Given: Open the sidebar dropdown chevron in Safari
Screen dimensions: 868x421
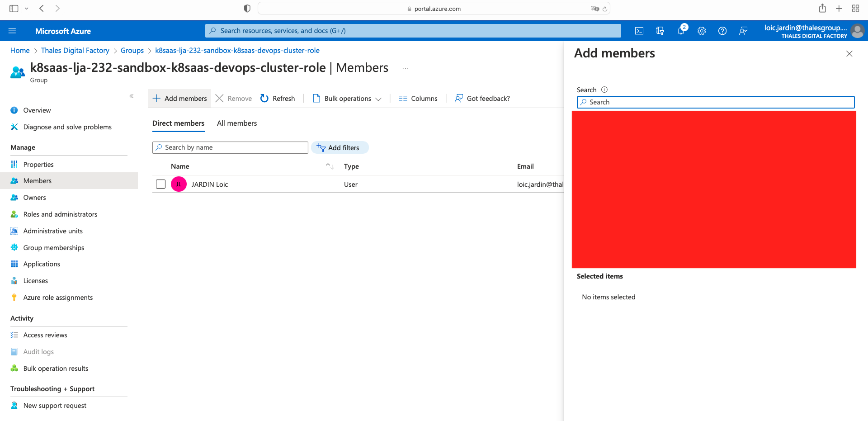Looking at the screenshot, I should tap(26, 9).
